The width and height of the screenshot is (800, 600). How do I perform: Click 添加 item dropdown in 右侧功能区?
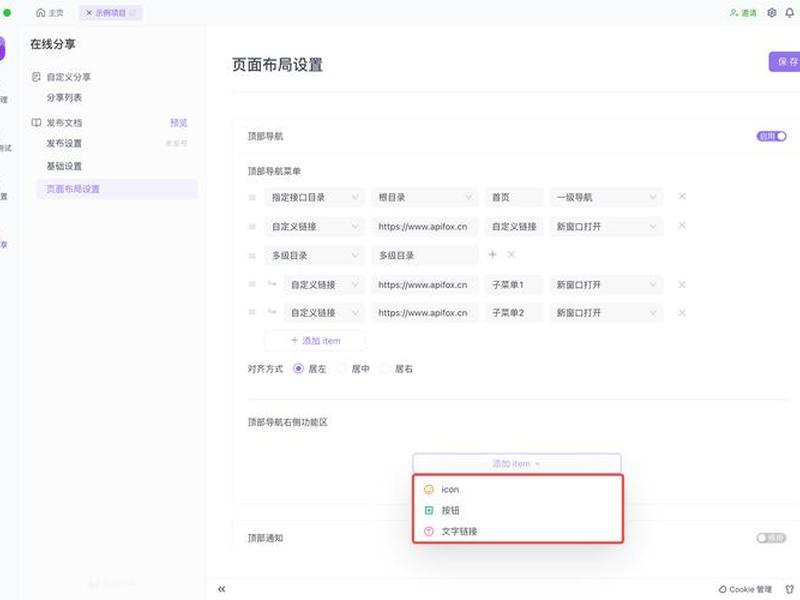click(517, 463)
